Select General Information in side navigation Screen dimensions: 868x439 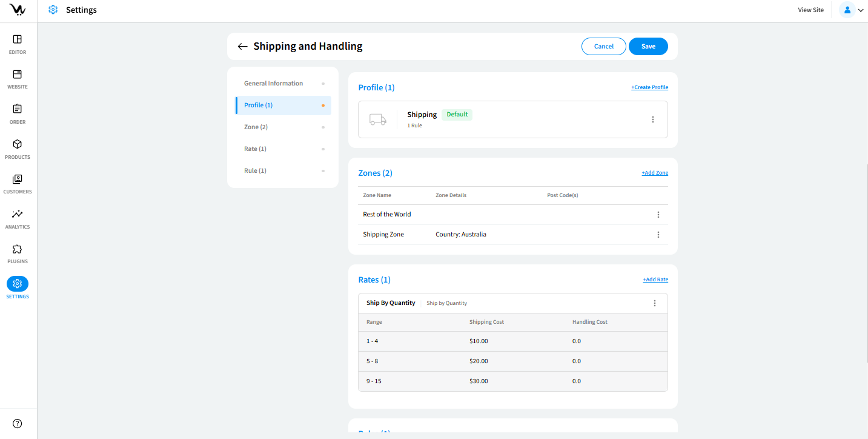point(273,84)
